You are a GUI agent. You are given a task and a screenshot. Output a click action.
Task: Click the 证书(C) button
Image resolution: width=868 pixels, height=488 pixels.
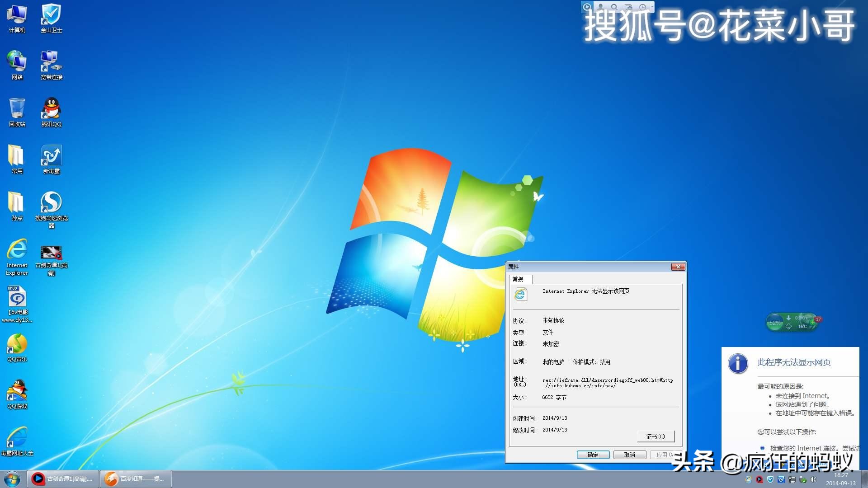pyautogui.click(x=656, y=436)
